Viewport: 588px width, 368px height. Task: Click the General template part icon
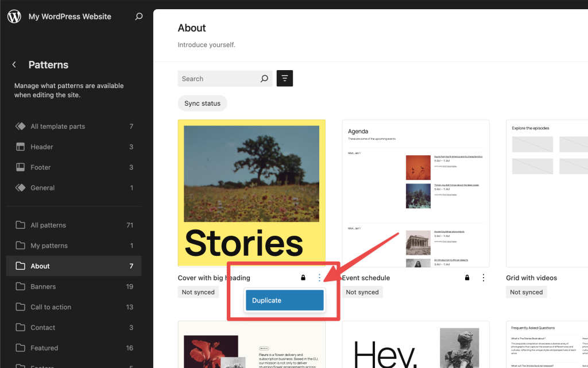tap(21, 187)
